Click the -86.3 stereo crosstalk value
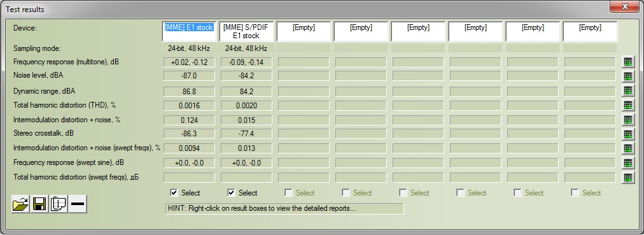Image resolution: width=644 pixels, height=235 pixels. (x=189, y=134)
